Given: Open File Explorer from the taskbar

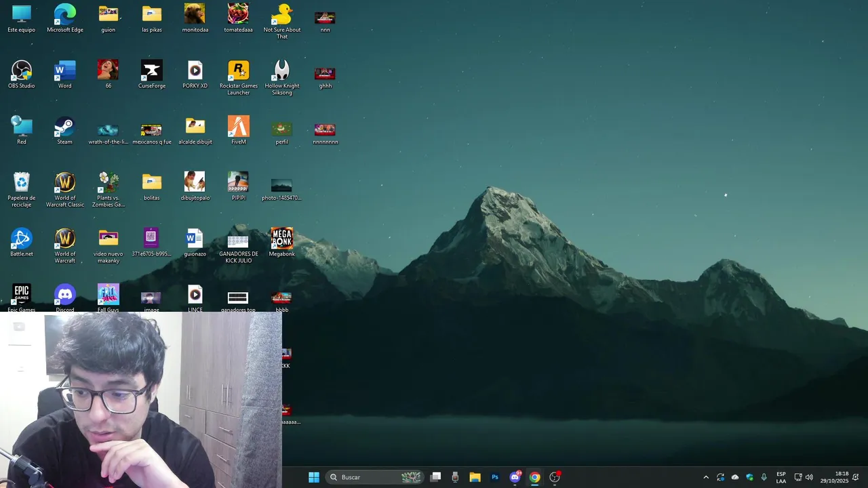Looking at the screenshot, I should pyautogui.click(x=475, y=477).
